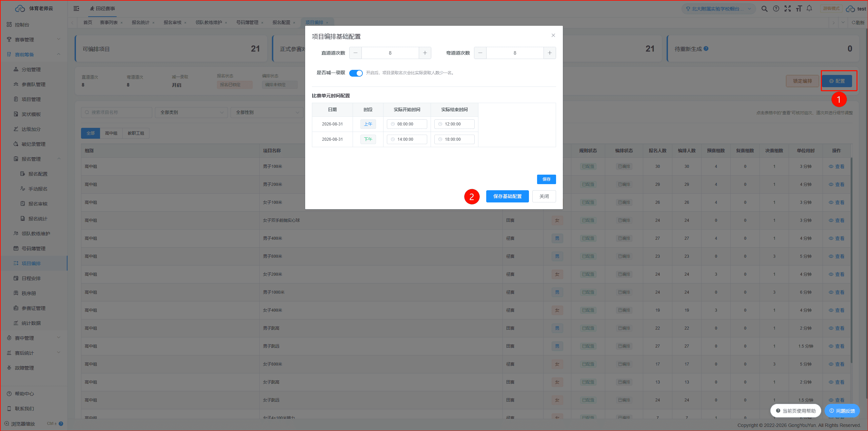This screenshot has height=431, width=868.
Task: Open 破纪录管理 in sidebar
Action: pyautogui.click(x=34, y=144)
